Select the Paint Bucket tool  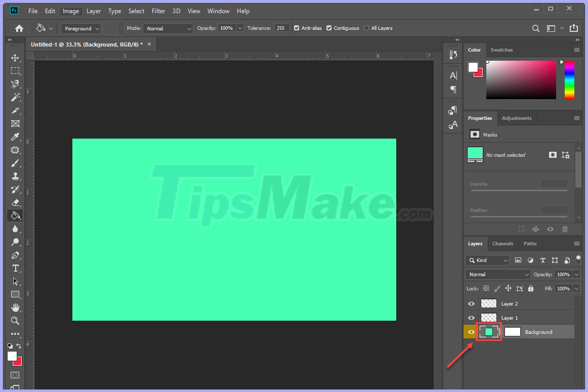click(x=15, y=216)
